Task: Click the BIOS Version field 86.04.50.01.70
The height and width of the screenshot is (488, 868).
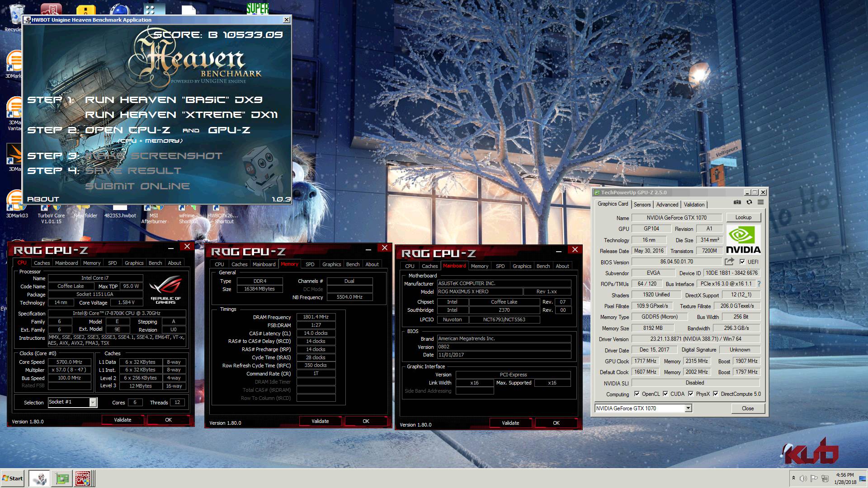Action: [x=676, y=262]
